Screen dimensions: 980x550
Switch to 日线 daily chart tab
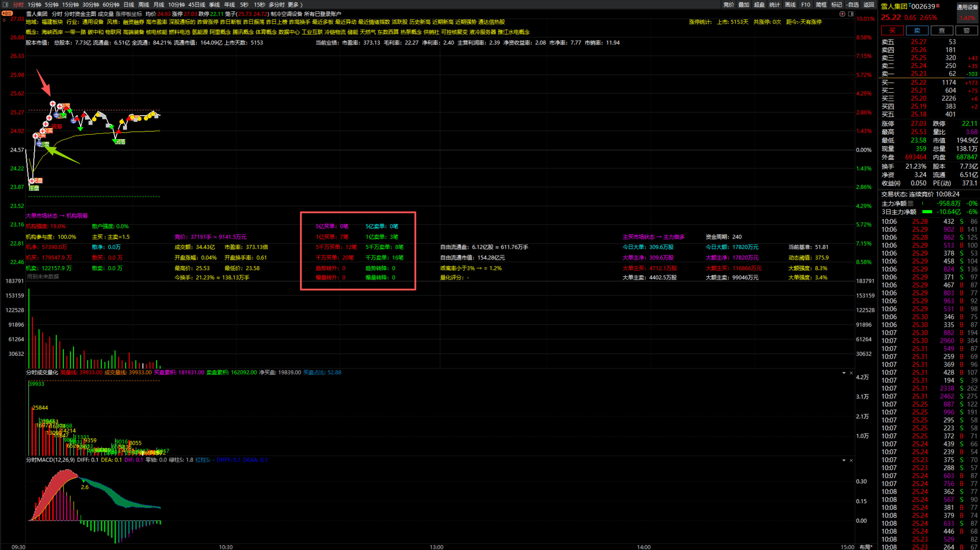(129, 4)
